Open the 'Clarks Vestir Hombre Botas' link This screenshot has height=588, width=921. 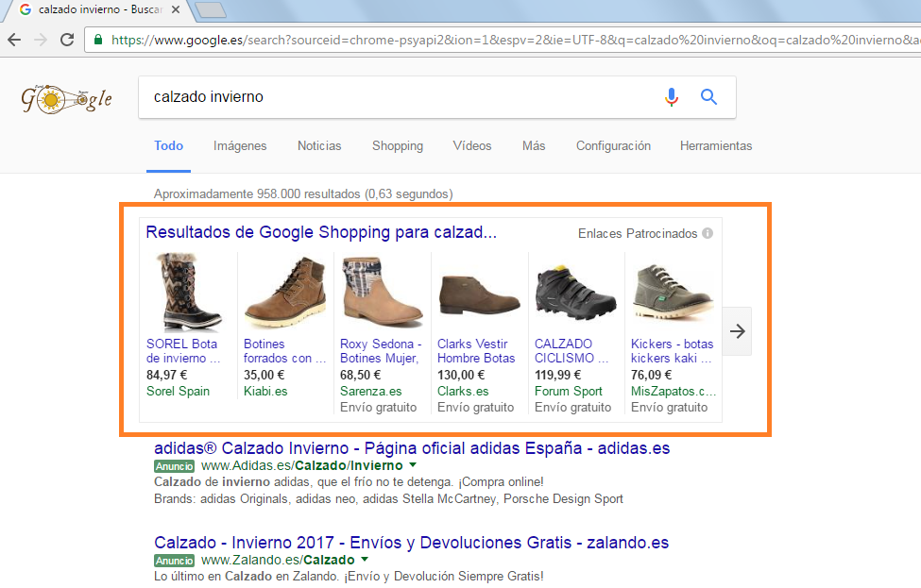tap(476, 351)
